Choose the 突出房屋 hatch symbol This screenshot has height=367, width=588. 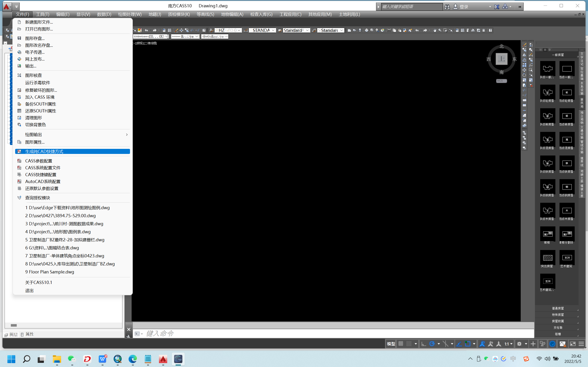(x=547, y=258)
